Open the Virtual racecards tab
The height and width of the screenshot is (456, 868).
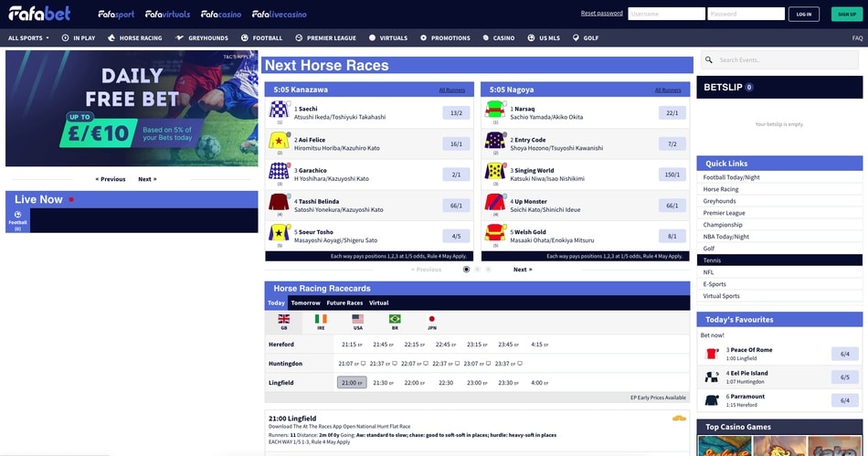point(378,302)
